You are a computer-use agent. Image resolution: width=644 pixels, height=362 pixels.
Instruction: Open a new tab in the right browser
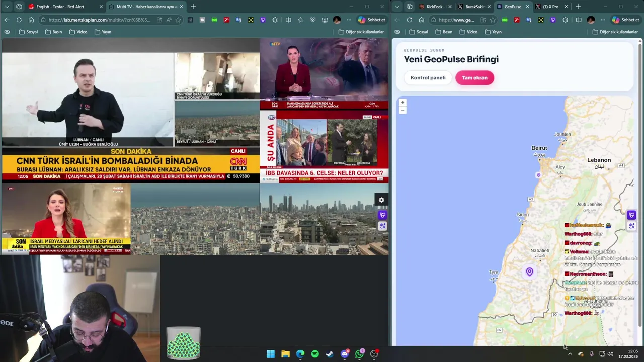click(x=578, y=7)
